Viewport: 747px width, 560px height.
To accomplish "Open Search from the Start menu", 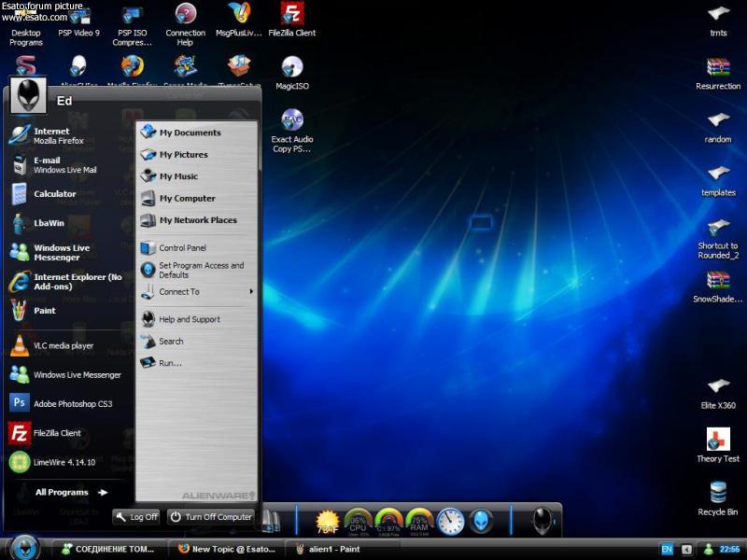I will pyautogui.click(x=197, y=341).
